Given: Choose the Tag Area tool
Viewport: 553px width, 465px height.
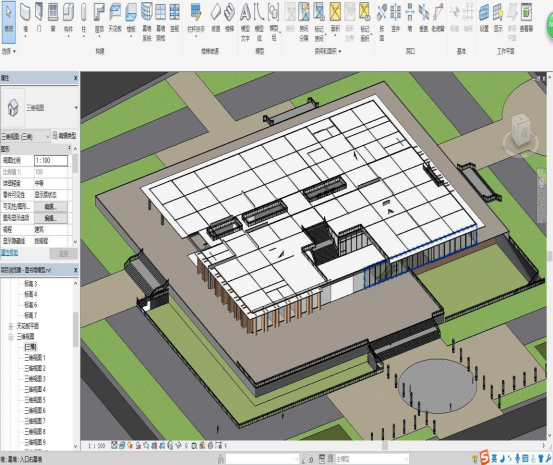Looking at the screenshot, I should click(365, 21).
